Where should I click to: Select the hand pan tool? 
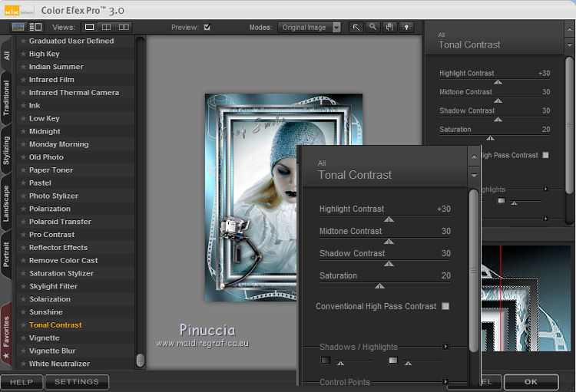(389, 27)
